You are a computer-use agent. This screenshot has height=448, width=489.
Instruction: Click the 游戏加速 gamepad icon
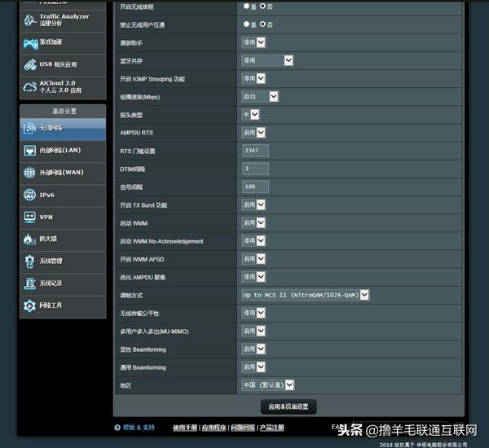tap(30, 44)
